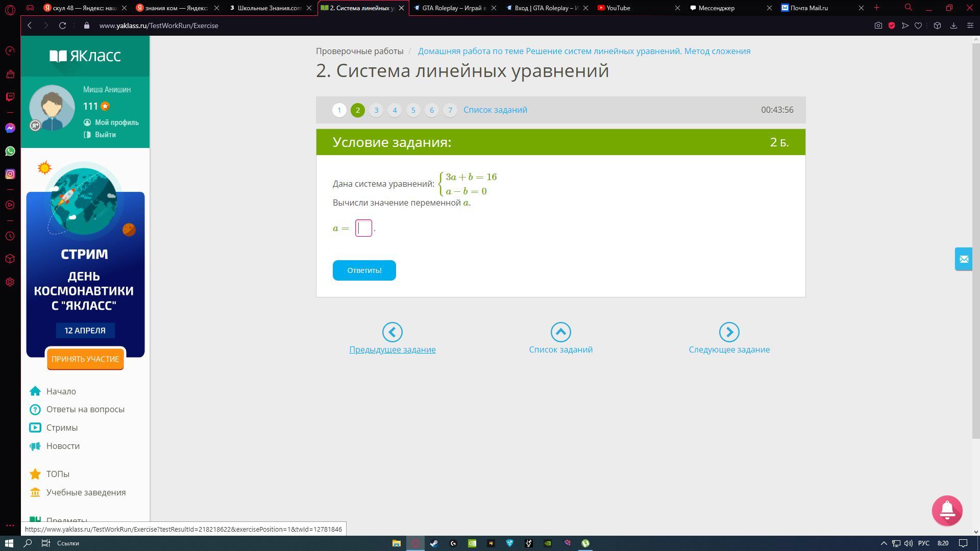Open the blue mail feedback tab

point(964,259)
